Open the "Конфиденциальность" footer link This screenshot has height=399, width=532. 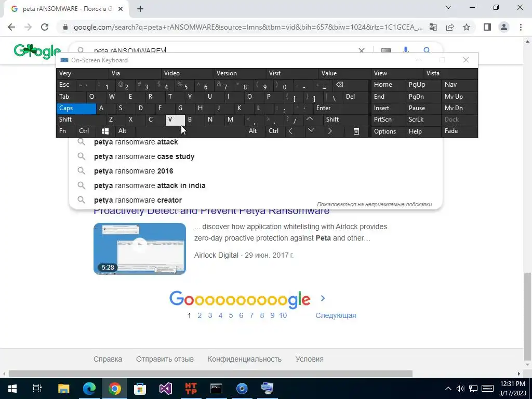pyautogui.click(x=245, y=359)
